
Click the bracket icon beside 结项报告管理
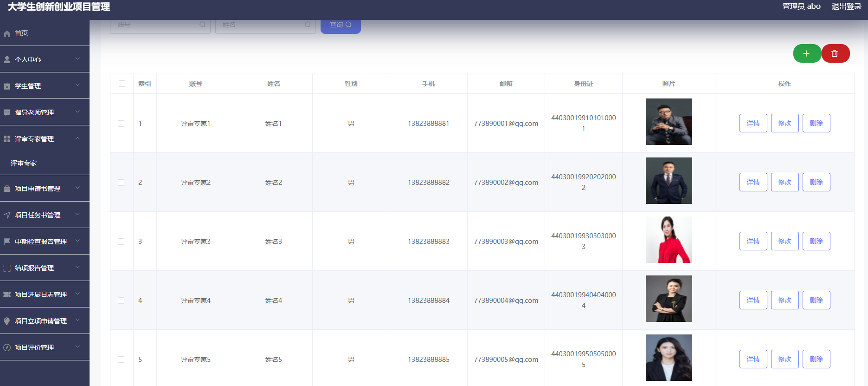(x=7, y=268)
